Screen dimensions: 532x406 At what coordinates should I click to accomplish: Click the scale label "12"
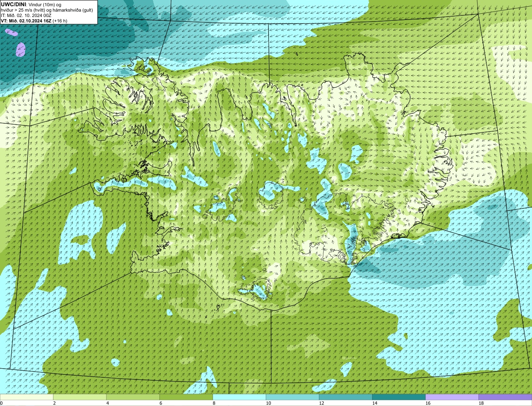click(322, 403)
